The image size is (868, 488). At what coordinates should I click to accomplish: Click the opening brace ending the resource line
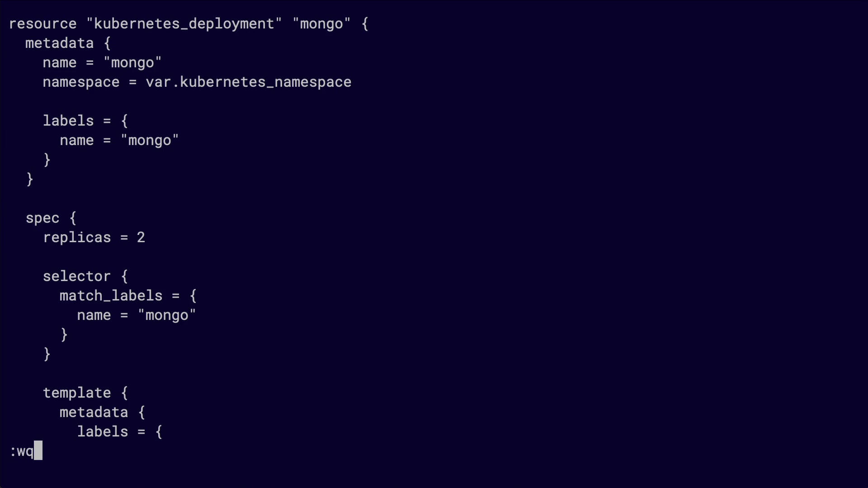(365, 23)
